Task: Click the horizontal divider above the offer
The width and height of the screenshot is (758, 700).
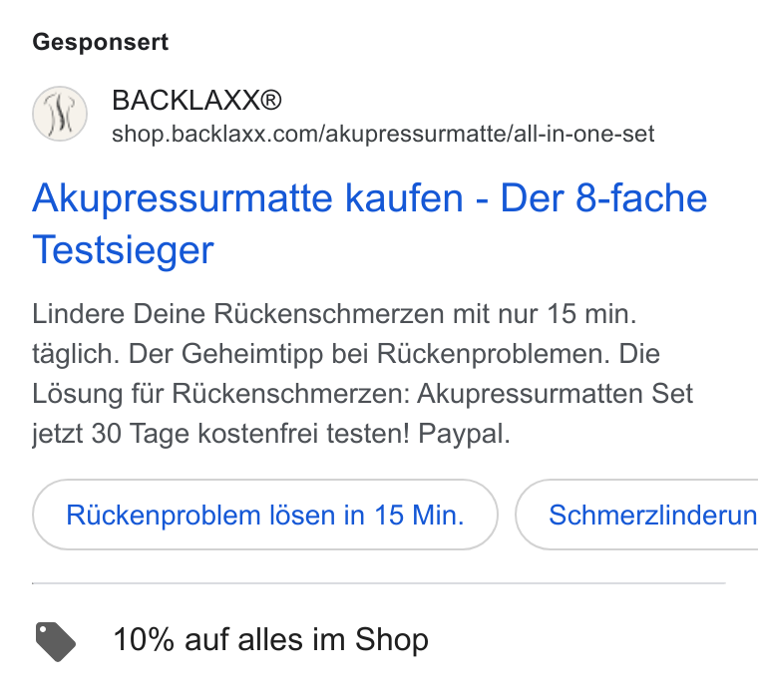Action: 379,583
